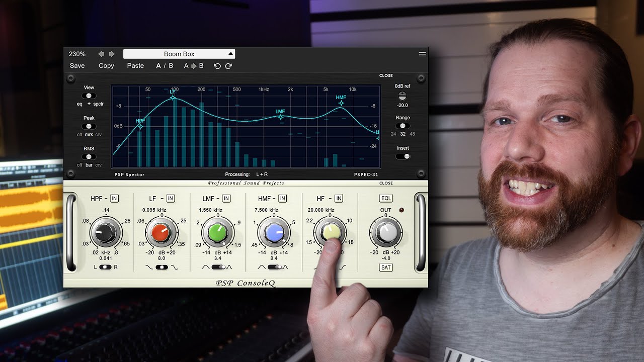Click the -20.0 reference value
This screenshot has height=362, width=644.
pos(403,106)
